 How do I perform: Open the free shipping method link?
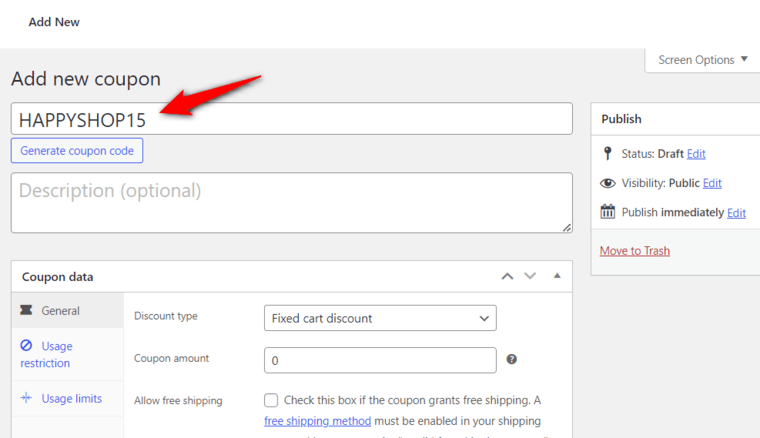pyautogui.click(x=317, y=421)
